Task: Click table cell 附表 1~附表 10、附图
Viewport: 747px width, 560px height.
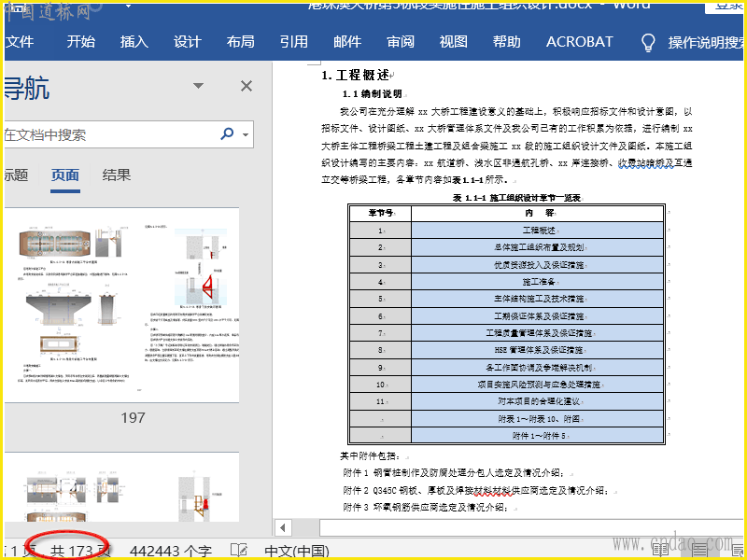Action: click(x=538, y=419)
